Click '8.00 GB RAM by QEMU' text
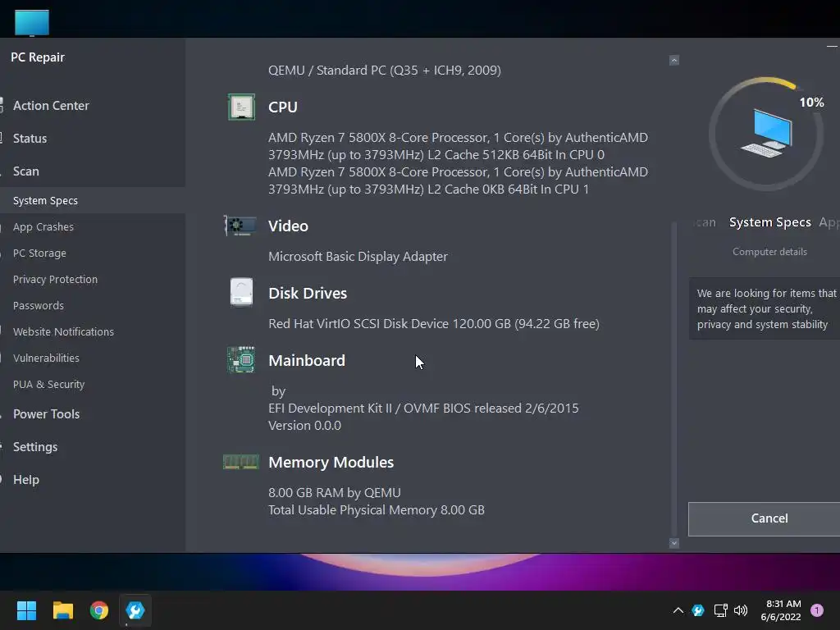This screenshot has width=840, height=630. (335, 492)
